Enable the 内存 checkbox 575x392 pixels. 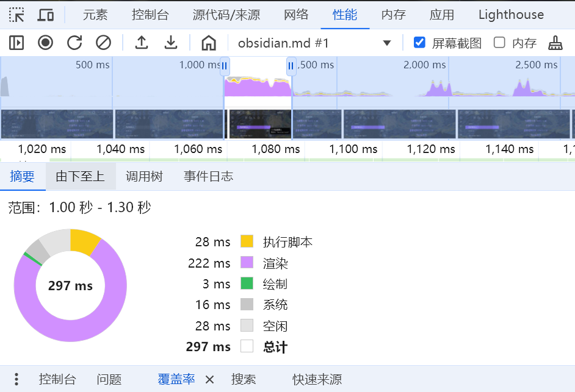click(x=499, y=43)
